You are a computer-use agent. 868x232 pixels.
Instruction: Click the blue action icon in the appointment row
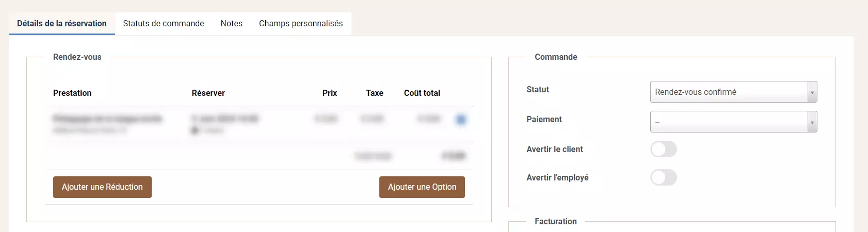click(x=461, y=120)
